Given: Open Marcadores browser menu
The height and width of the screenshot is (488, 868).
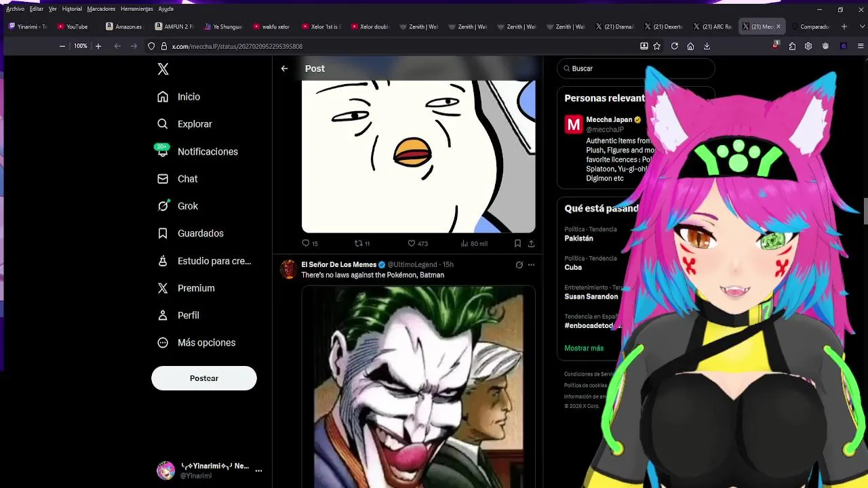Looking at the screenshot, I should pyautogui.click(x=101, y=9).
